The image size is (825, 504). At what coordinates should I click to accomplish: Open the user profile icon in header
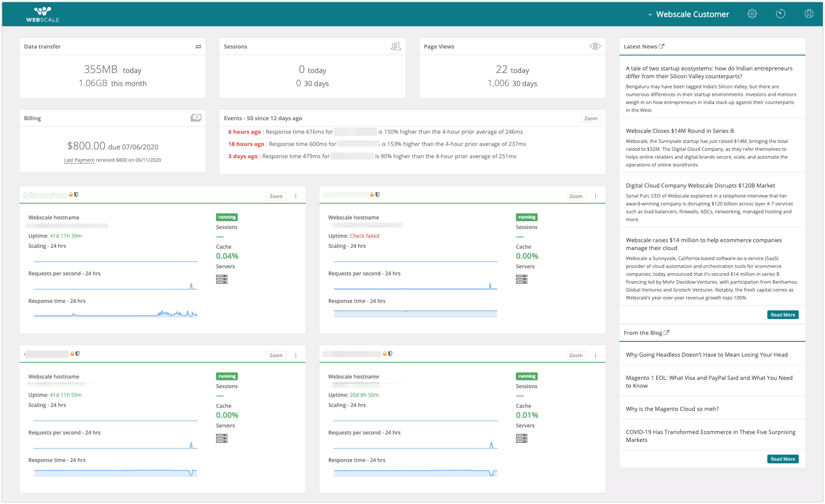[x=809, y=14]
